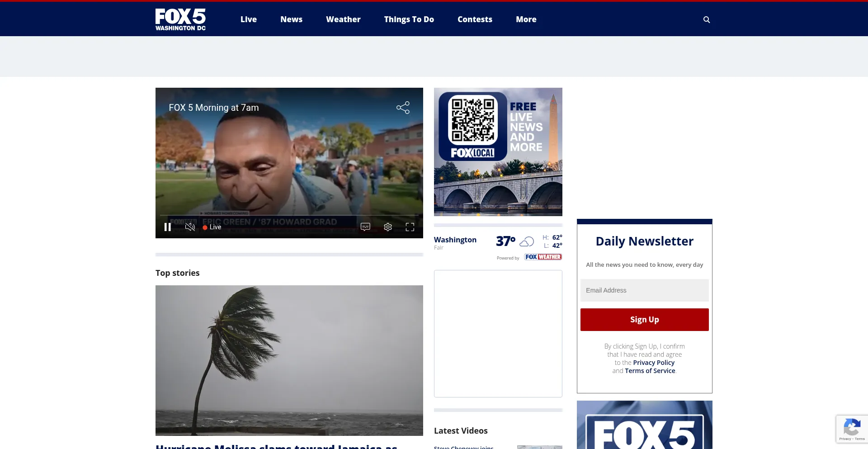Viewport: 868px width, 449px height.
Task: Go to the Live navigation item
Action: [248, 19]
